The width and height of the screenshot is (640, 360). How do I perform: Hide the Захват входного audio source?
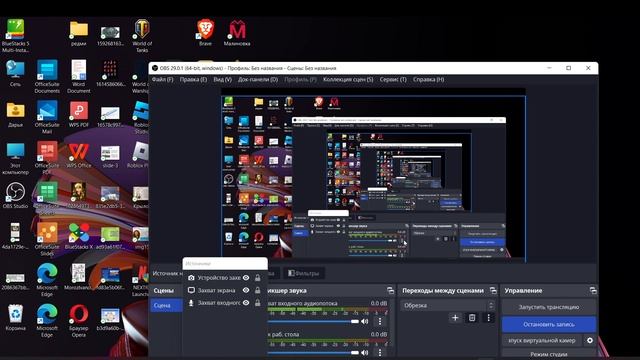point(246,303)
